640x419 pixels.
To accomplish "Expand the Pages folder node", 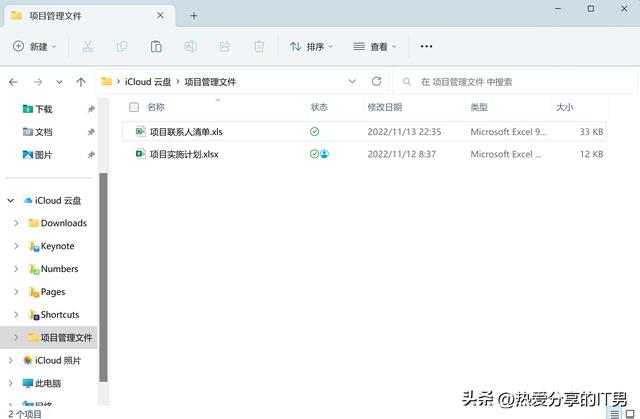I will pos(16,291).
